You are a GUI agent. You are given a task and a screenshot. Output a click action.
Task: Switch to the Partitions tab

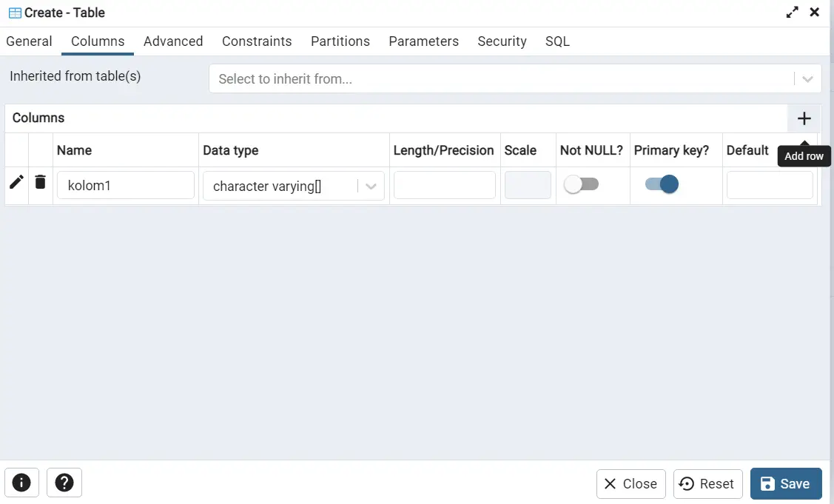click(x=340, y=41)
